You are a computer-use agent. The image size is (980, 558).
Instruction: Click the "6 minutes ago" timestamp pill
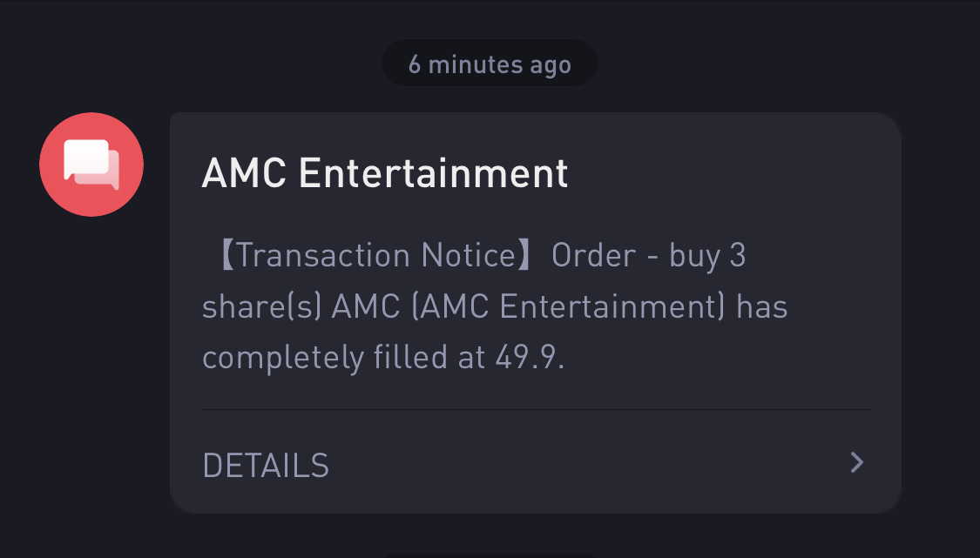(490, 64)
